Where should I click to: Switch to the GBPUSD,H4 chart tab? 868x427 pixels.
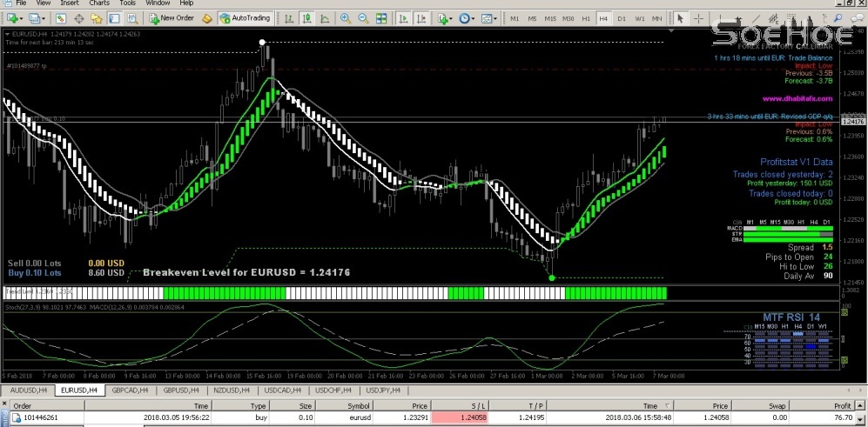coord(181,390)
